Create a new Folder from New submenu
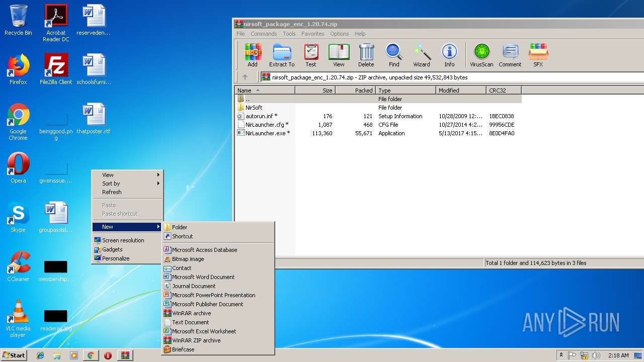The height and width of the screenshot is (362, 644). pos(218,227)
